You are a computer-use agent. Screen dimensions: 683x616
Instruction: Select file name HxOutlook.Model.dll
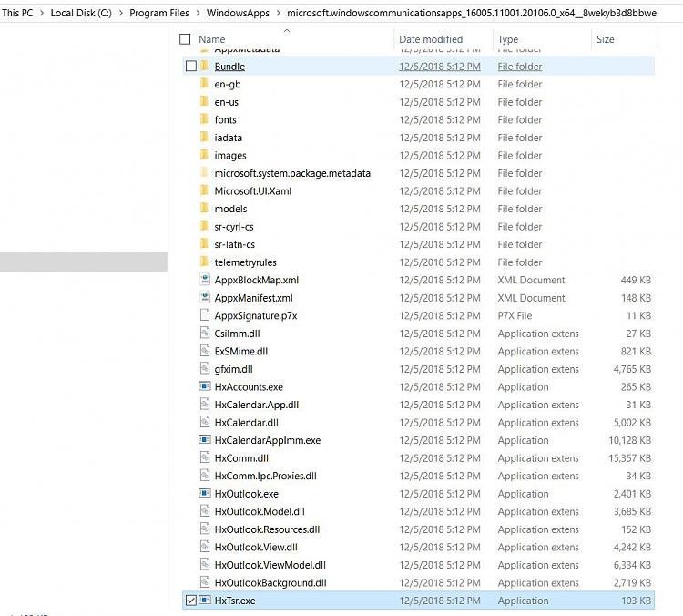click(260, 511)
